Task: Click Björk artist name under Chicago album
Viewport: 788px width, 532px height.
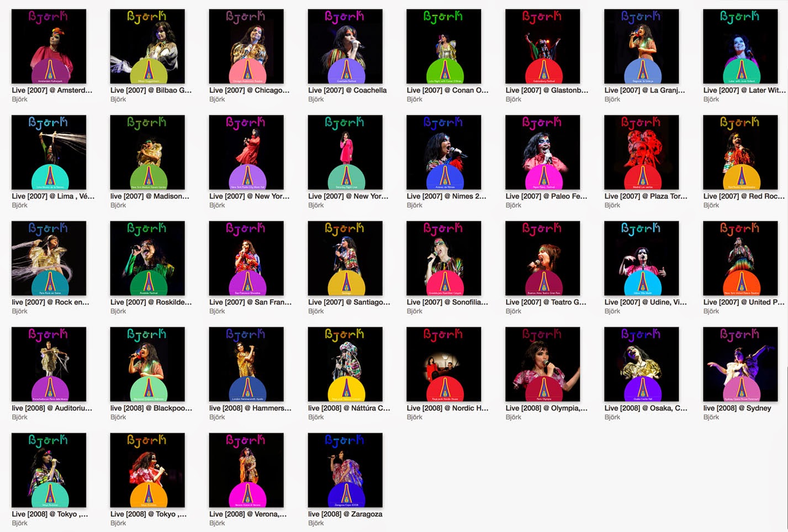Action: click(x=217, y=99)
